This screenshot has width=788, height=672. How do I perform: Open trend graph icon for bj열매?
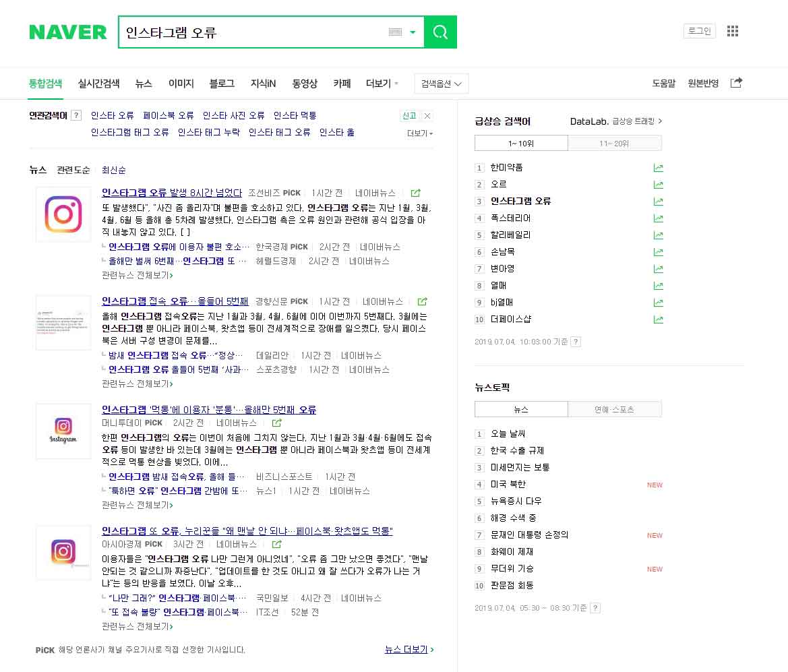658,303
